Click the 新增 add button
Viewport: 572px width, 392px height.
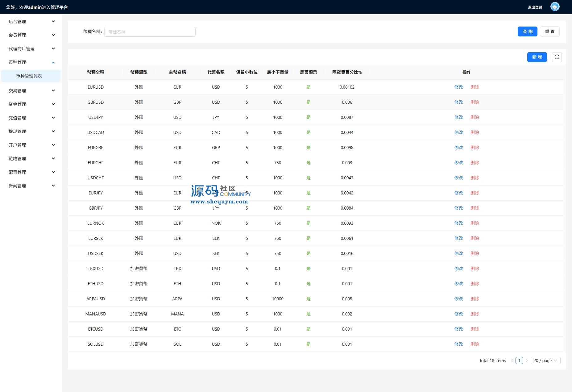pos(537,57)
